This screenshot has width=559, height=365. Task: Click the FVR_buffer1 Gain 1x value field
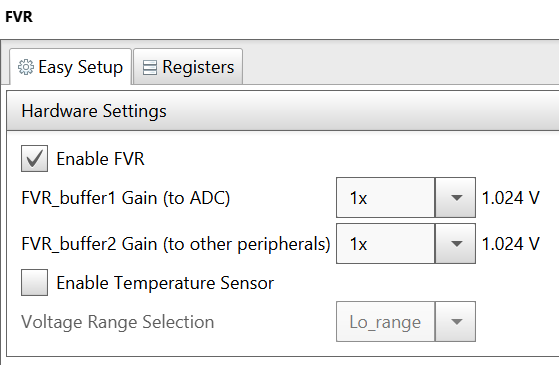click(x=385, y=197)
